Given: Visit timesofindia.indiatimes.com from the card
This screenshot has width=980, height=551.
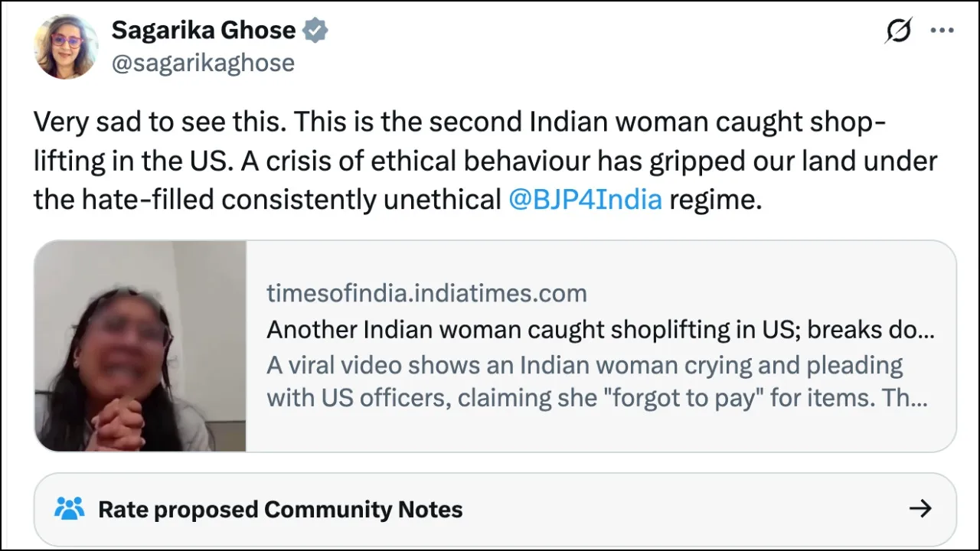Looking at the screenshot, I should [426, 292].
